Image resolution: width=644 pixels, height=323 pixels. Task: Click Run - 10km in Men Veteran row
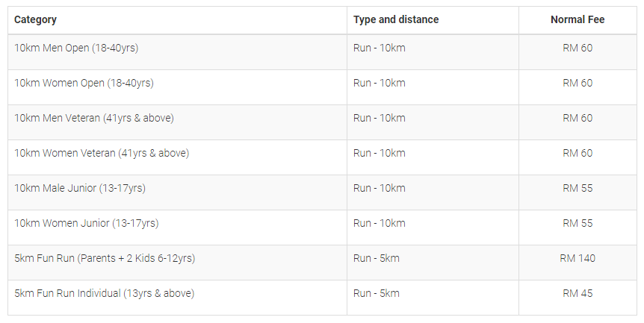click(379, 118)
